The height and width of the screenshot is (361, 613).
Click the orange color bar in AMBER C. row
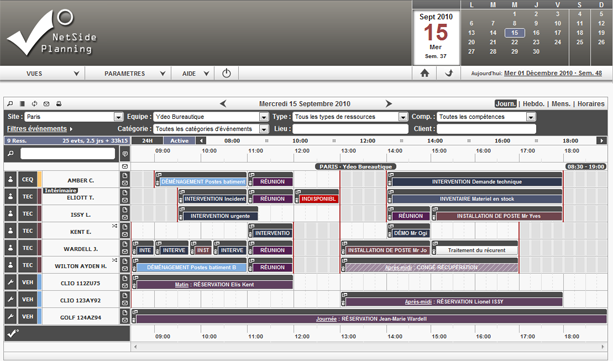pos(40,180)
